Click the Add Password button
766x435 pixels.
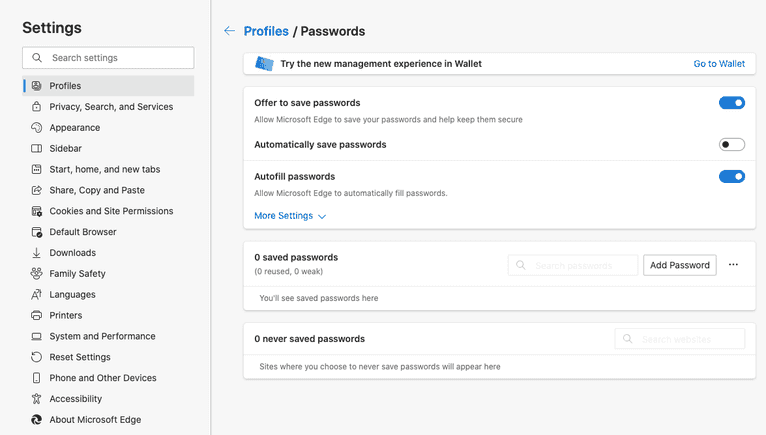(x=680, y=265)
